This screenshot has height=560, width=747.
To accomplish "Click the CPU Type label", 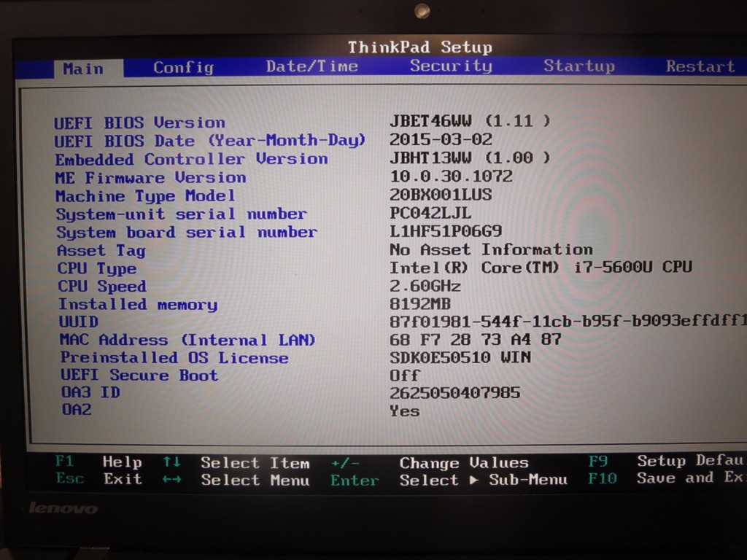I will (x=97, y=268).
